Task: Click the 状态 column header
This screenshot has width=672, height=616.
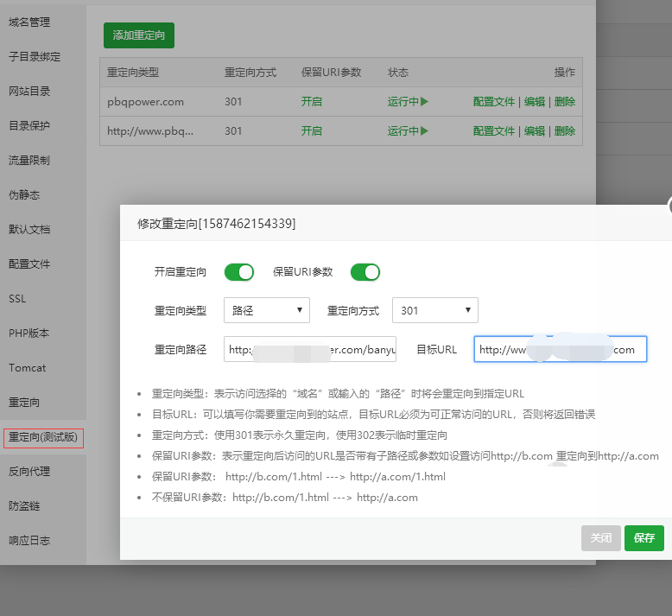Action: coord(398,73)
